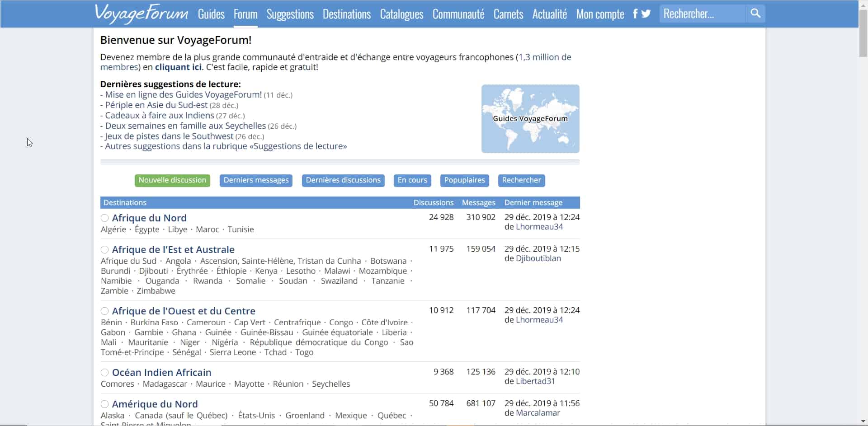
Task: Open the Afrique du Nord forum
Action: coord(149,218)
